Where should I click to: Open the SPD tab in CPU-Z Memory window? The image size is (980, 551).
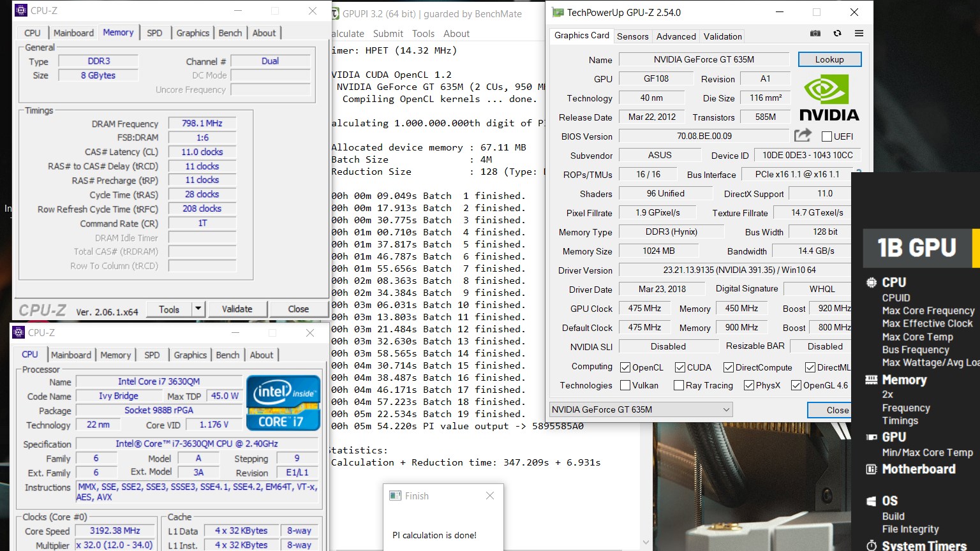pos(154,33)
